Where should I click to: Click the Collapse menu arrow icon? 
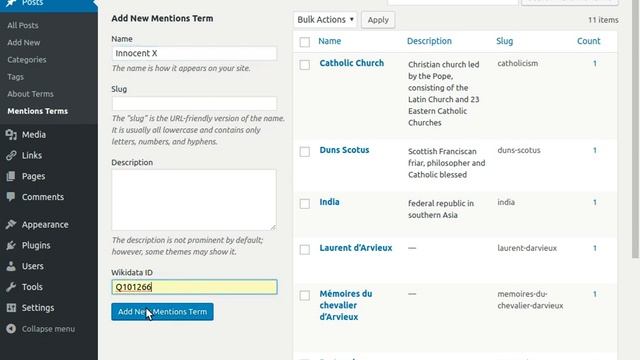pos(11,329)
